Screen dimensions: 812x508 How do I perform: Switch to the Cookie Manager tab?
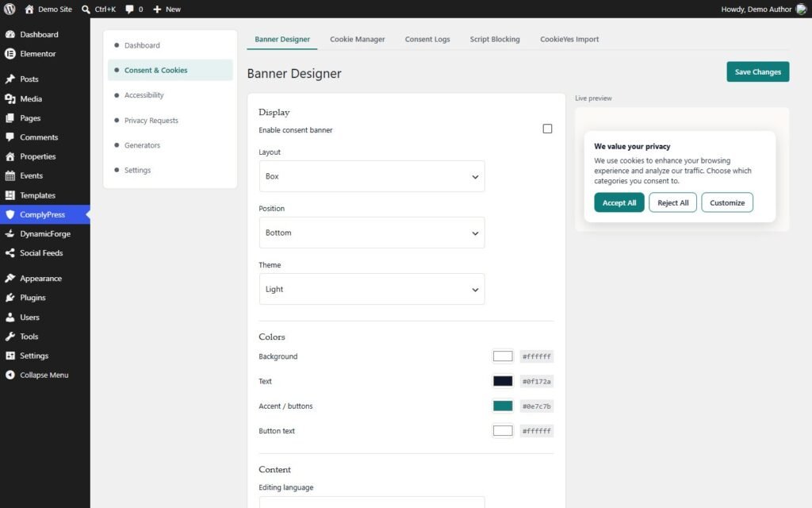point(358,39)
